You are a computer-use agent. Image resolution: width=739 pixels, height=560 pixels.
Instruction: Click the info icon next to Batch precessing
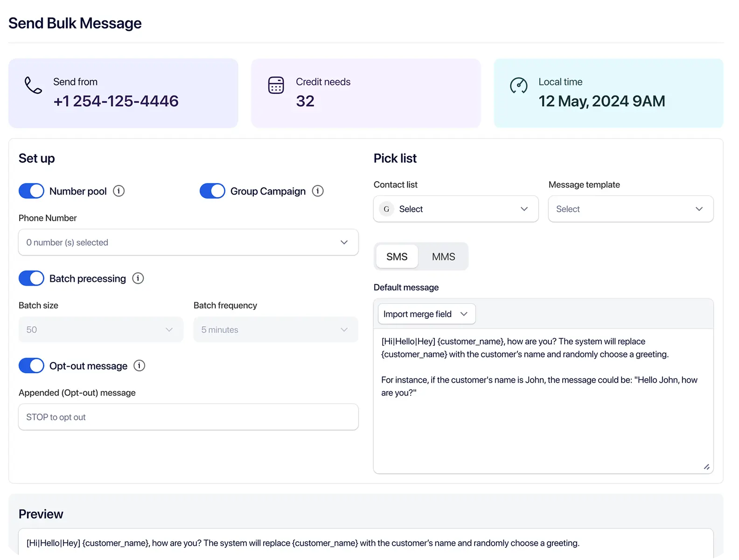pos(138,278)
